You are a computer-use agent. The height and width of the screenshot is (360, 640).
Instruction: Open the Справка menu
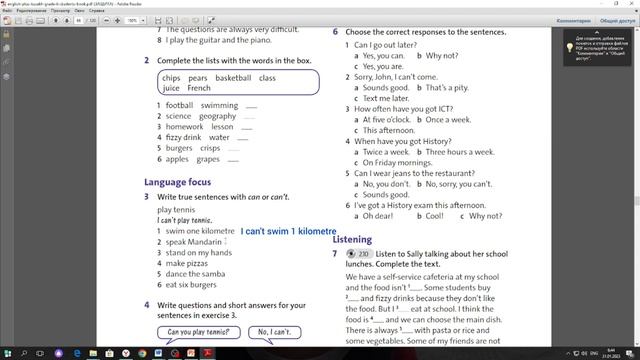click(x=96, y=11)
